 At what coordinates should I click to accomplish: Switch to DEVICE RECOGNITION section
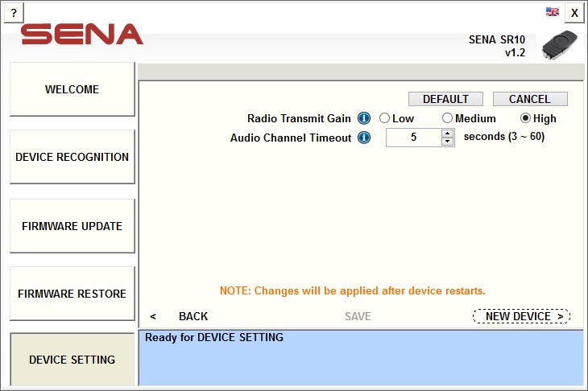pos(72,157)
